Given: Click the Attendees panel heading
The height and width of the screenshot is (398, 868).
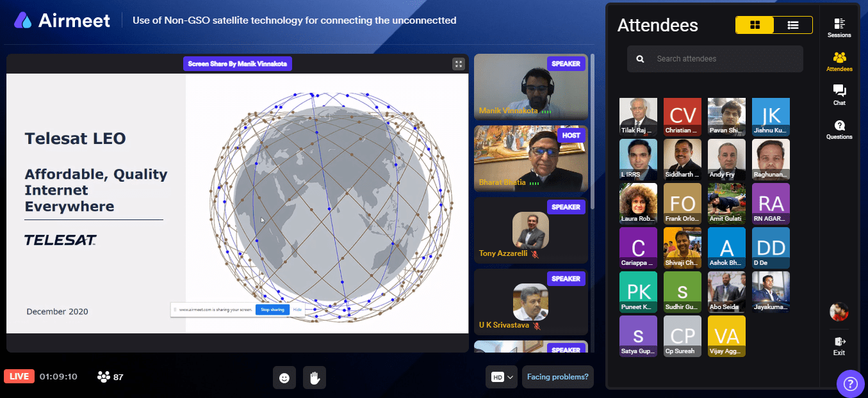Looking at the screenshot, I should (x=658, y=26).
